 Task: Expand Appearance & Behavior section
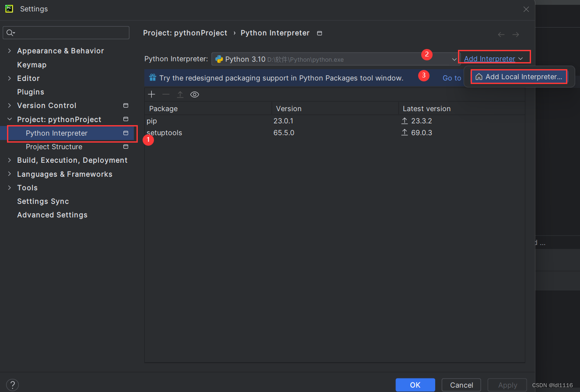click(9, 51)
